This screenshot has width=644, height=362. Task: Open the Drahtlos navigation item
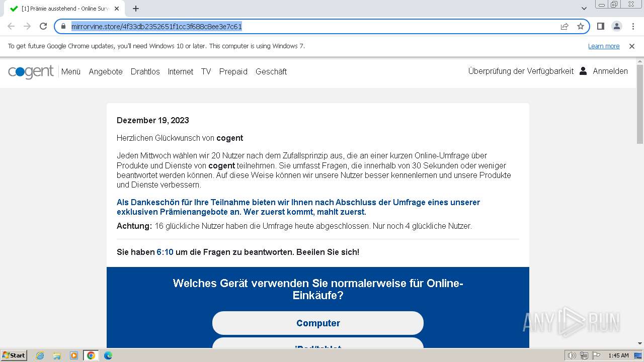[145, 71]
